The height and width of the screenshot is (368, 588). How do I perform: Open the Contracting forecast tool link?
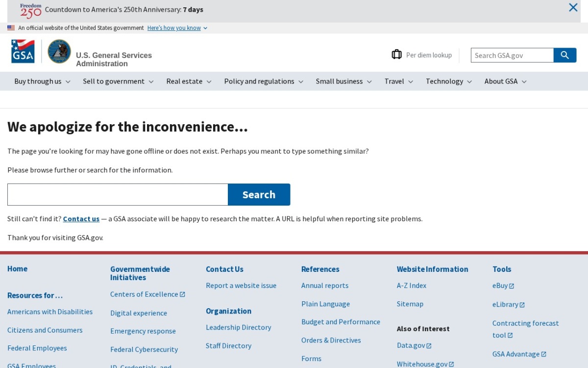click(525, 329)
